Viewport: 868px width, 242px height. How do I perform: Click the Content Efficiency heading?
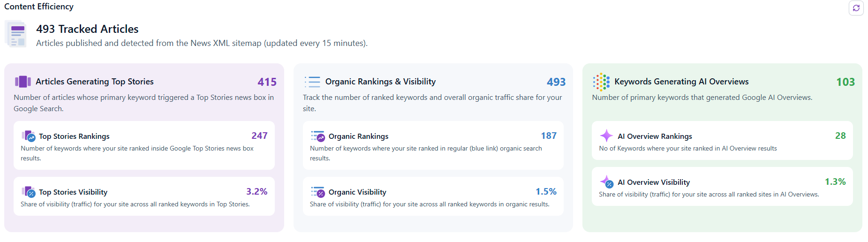[39, 7]
